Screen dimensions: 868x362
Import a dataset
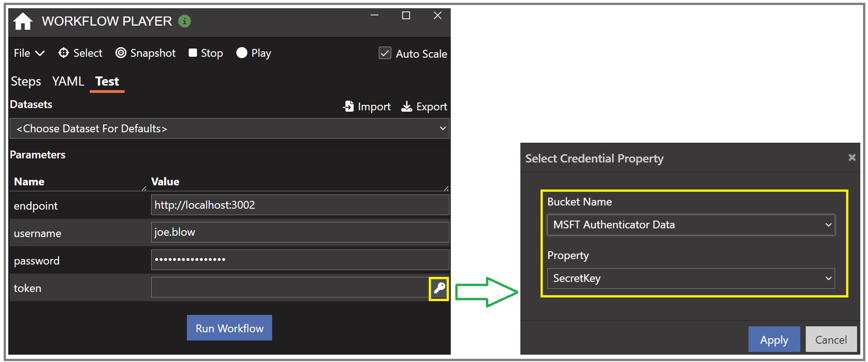pos(366,107)
